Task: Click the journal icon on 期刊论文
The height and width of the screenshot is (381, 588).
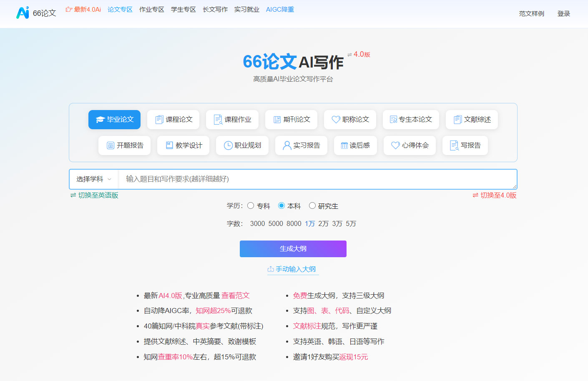Action: point(277,120)
